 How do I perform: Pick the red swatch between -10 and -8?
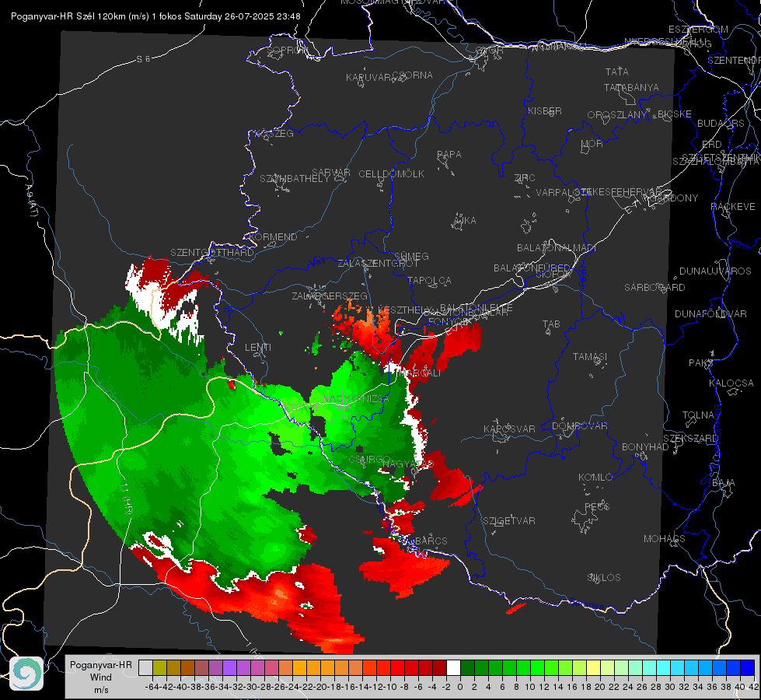pos(397,668)
